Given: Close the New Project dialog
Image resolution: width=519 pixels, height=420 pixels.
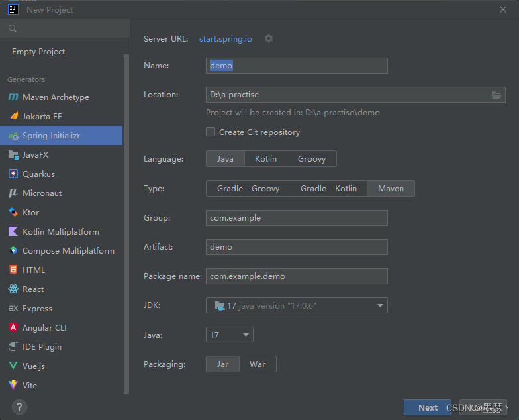Looking at the screenshot, I should (503, 9).
